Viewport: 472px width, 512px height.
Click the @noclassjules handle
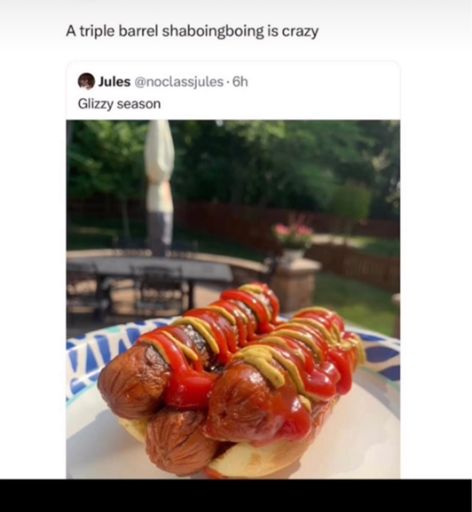coord(178,82)
